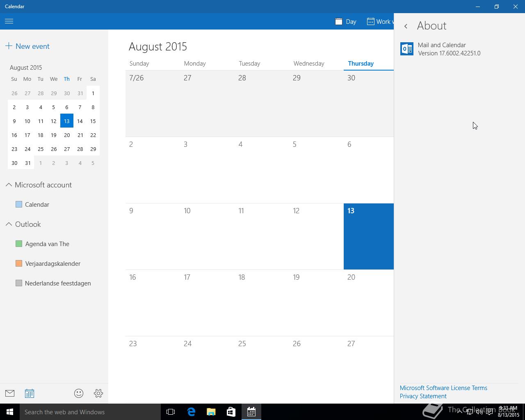Image resolution: width=525 pixels, height=420 pixels.
Task: Click the Calendar icon in bottom bar
Action: pos(30,393)
